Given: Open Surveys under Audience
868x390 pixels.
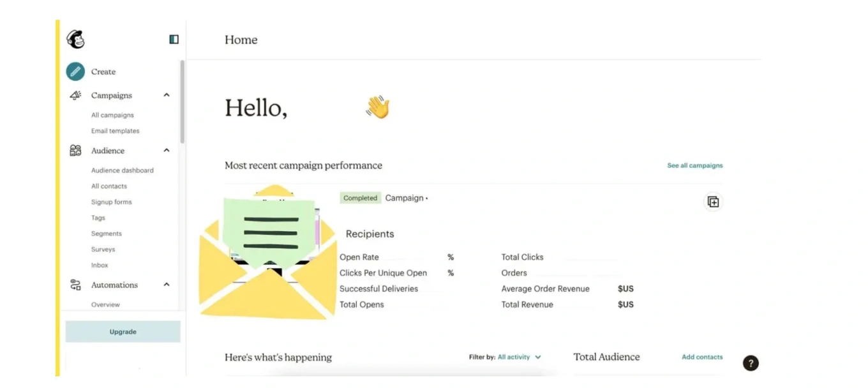Looking at the screenshot, I should [x=103, y=250].
